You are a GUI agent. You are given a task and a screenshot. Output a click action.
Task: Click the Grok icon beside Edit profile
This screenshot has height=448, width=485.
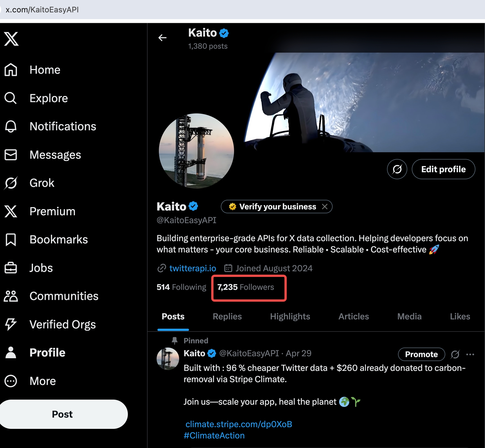(x=397, y=169)
